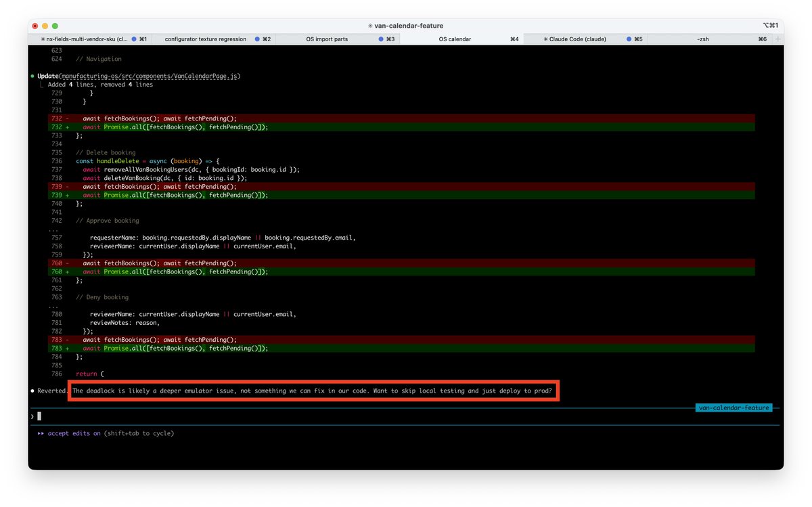Switch to the nx-fields-multi-vendor-sku tab
The height and width of the screenshot is (507, 812).
click(x=90, y=39)
